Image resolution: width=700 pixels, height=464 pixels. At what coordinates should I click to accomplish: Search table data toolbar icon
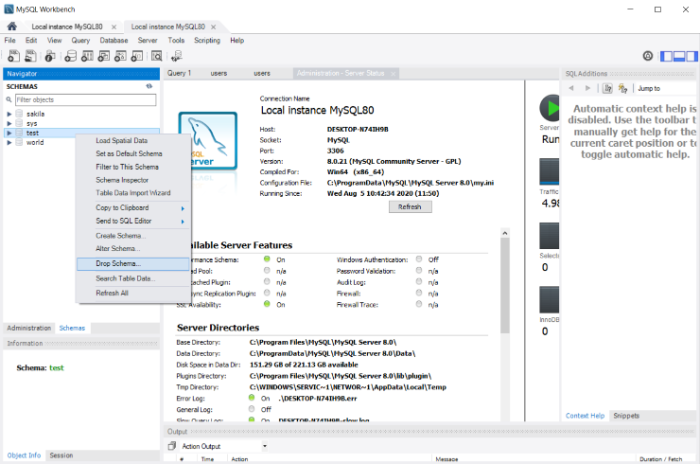[x=156, y=56]
